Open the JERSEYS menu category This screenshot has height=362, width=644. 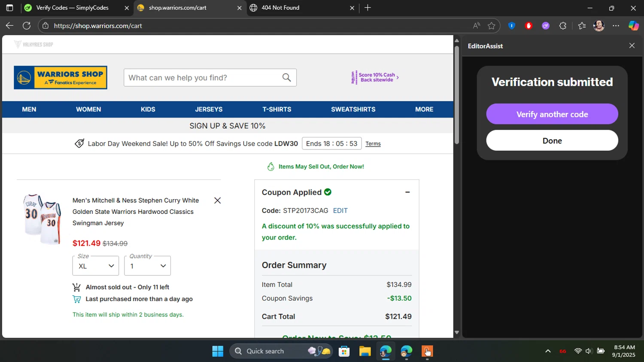point(209,110)
